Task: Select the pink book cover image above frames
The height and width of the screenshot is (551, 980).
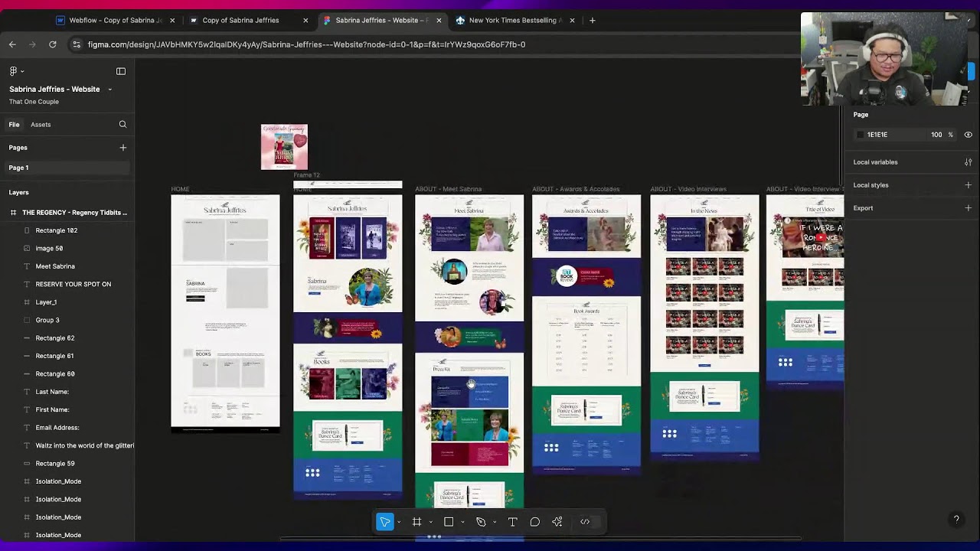Action: [x=284, y=147]
